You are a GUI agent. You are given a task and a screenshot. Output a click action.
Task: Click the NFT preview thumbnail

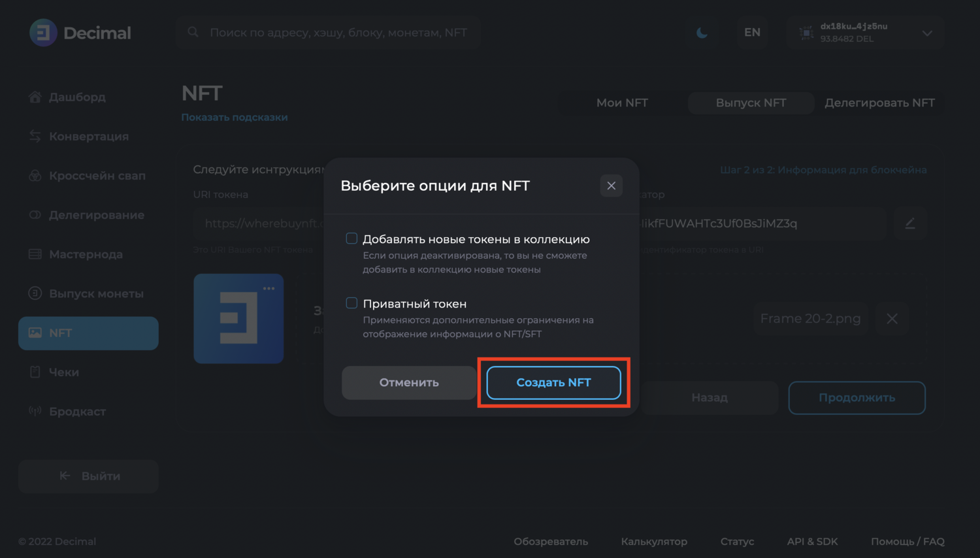[x=238, y=319]
